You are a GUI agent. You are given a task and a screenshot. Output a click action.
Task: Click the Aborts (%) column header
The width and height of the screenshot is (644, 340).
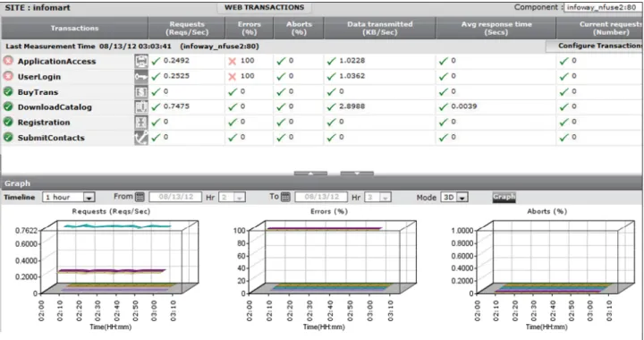299,28
